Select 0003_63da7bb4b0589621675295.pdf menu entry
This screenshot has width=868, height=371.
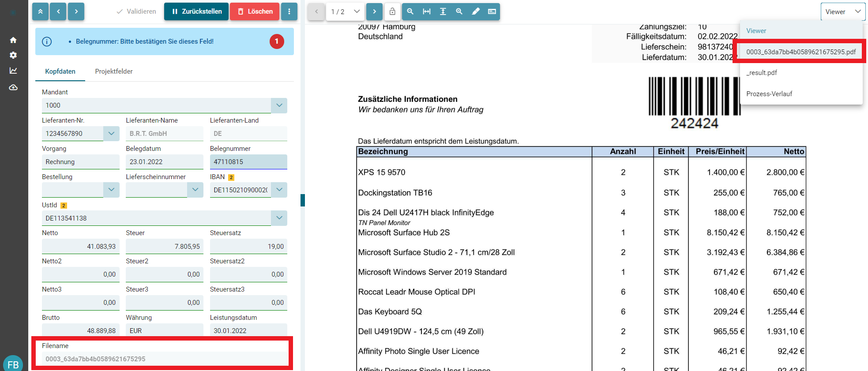(801, 52)
